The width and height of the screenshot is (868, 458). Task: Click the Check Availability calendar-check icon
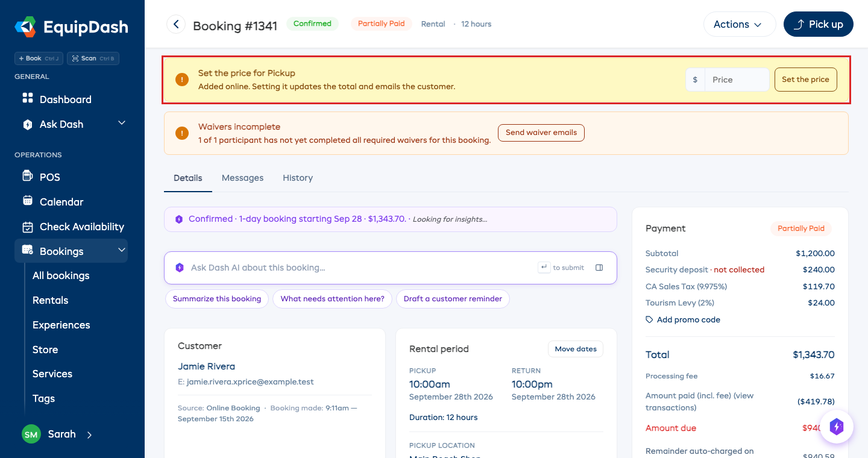coord(27,227)
